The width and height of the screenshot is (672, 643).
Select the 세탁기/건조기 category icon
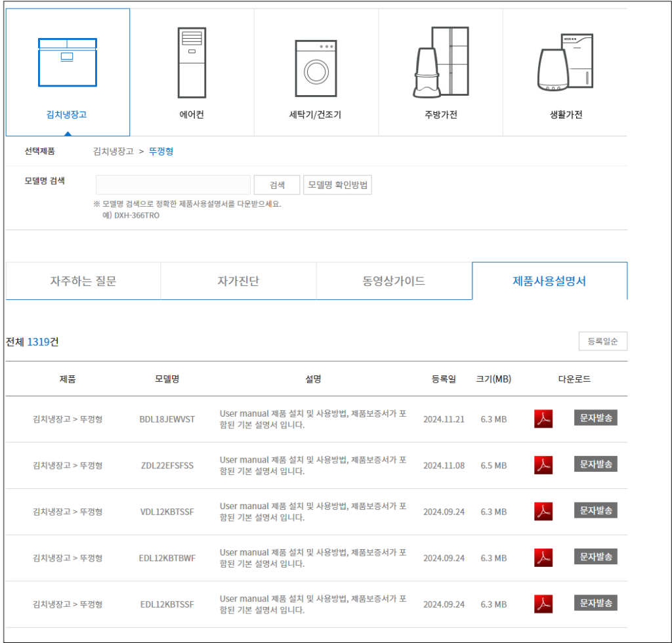[x=316, y=68]
